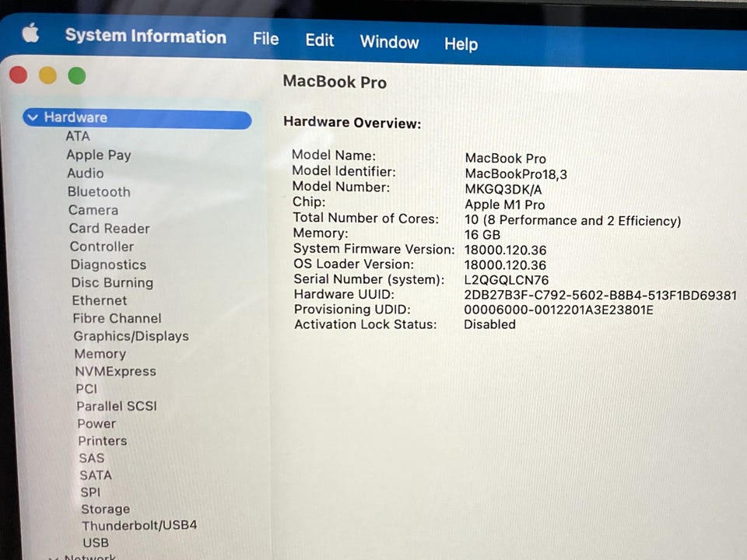
Task: Click the Model Name label
Action: (x=334, y=156)
